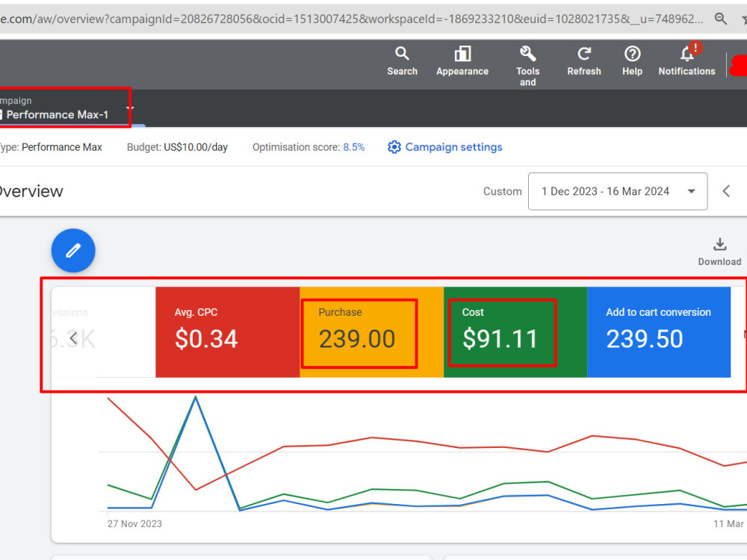This screenshot has height=560, width=747.
Task: Open the Help menu
Action: click(x=632, y=62)
